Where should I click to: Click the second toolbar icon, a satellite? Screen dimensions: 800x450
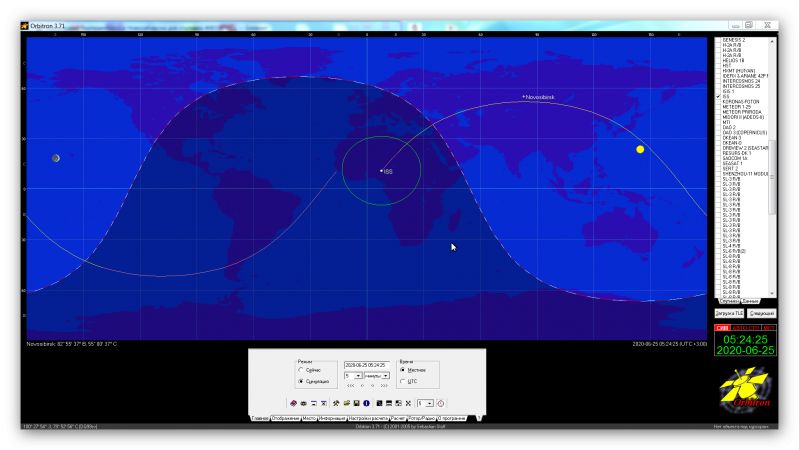[x=304, y=403]
